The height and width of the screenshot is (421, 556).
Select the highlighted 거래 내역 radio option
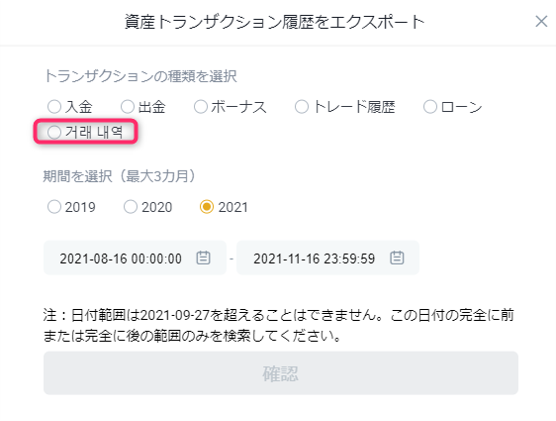coord(54,132)
